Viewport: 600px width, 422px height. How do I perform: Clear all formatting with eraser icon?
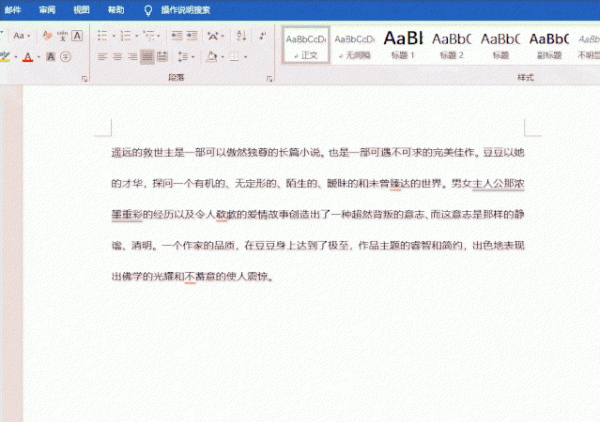pyautogui.click(x=47, y=36)
